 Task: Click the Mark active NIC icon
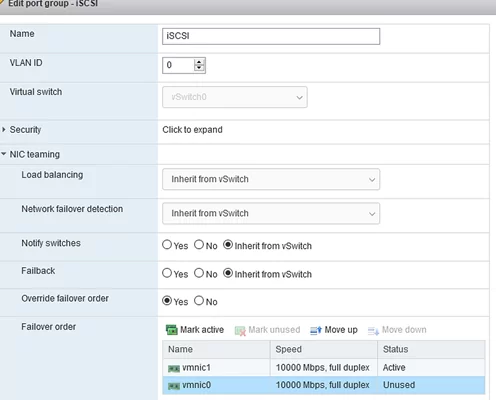coord(172,330)
